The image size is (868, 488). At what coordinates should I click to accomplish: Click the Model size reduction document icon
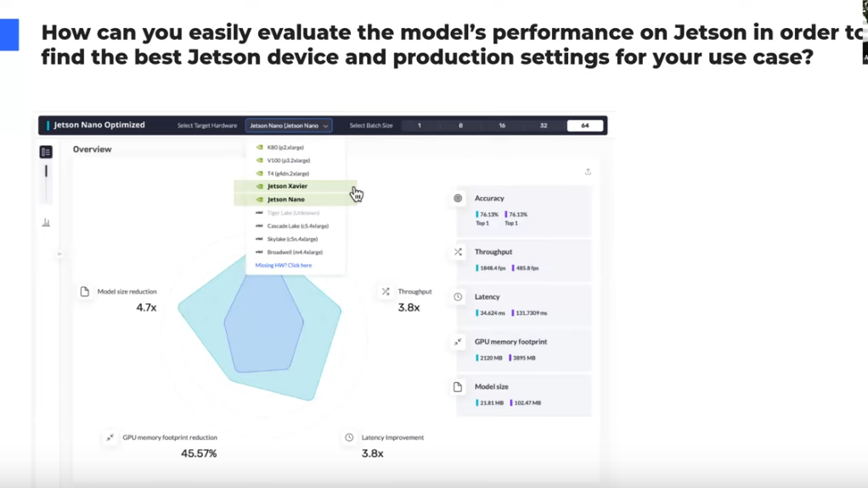(85, 292)
